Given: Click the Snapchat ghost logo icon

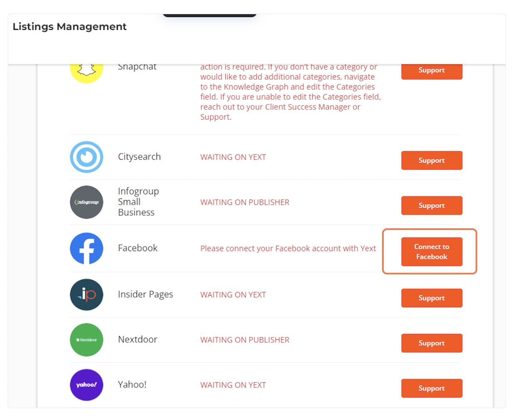Looking at the screenshot, I should pos(86,72).
